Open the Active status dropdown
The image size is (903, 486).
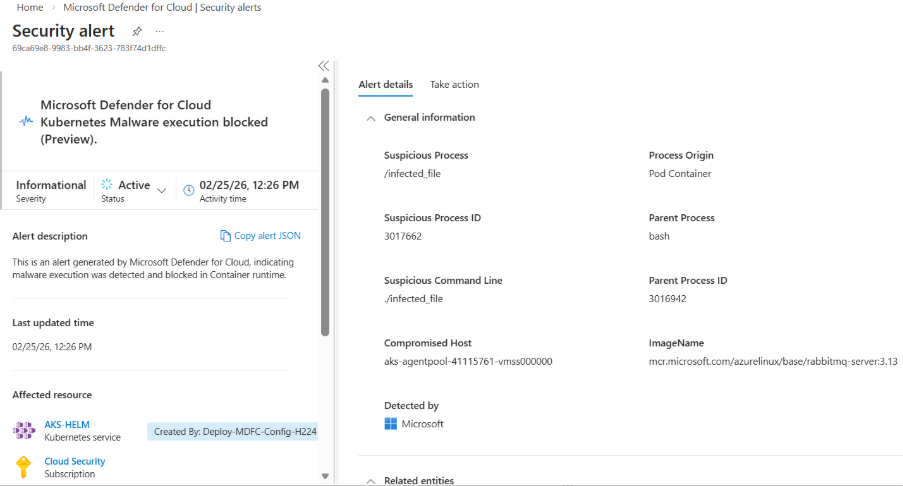pos(162,191)
